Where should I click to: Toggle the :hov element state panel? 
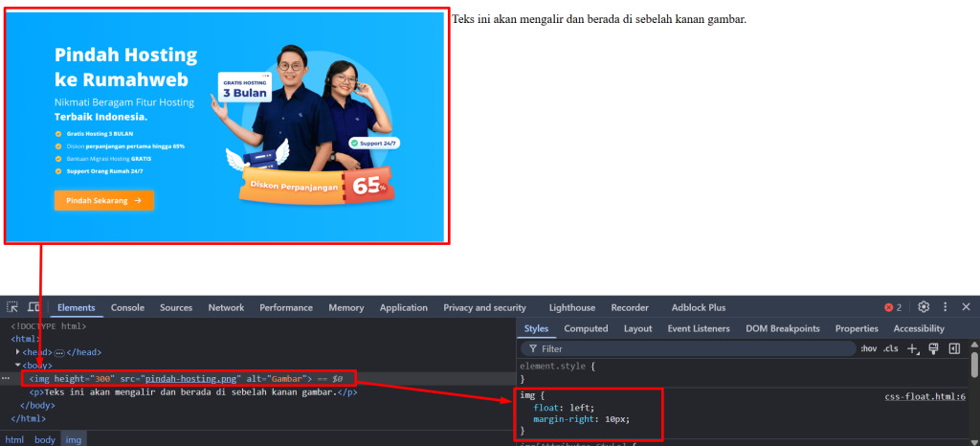click(x=869, y=348)
